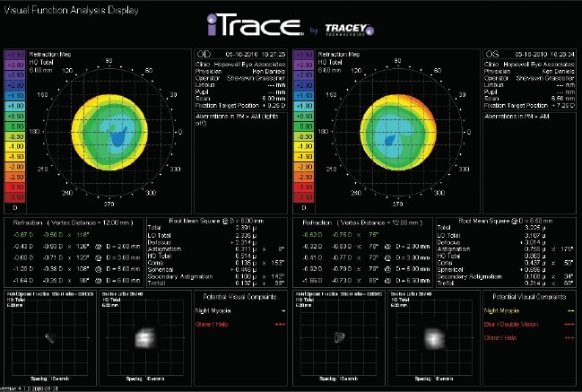Screen dimensions: 582x392
Task: Click the Tracey Technologies logo
Action: point(349,30)
